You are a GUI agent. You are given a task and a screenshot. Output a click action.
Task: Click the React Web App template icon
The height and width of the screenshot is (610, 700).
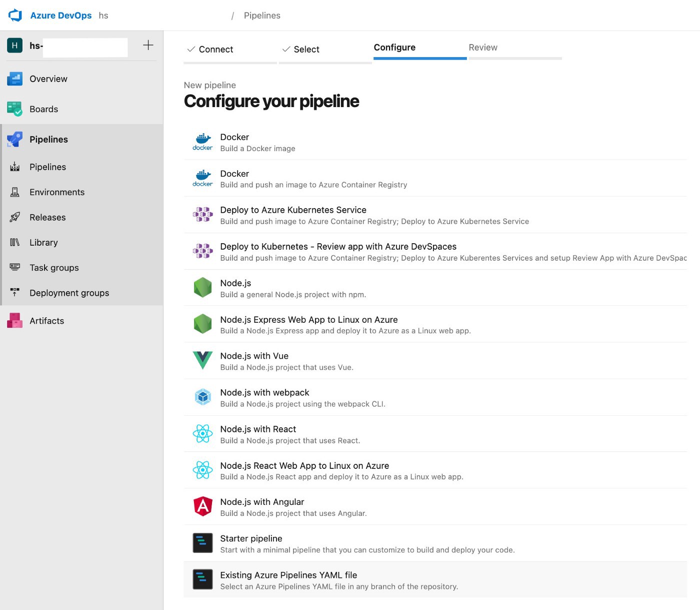tap(202, 470)
